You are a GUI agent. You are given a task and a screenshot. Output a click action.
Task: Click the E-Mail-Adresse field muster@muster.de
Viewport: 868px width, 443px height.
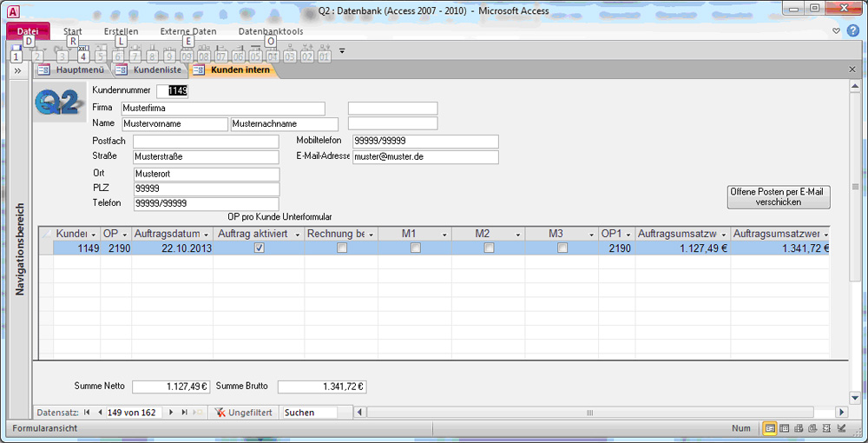click(x=425, y=157)
